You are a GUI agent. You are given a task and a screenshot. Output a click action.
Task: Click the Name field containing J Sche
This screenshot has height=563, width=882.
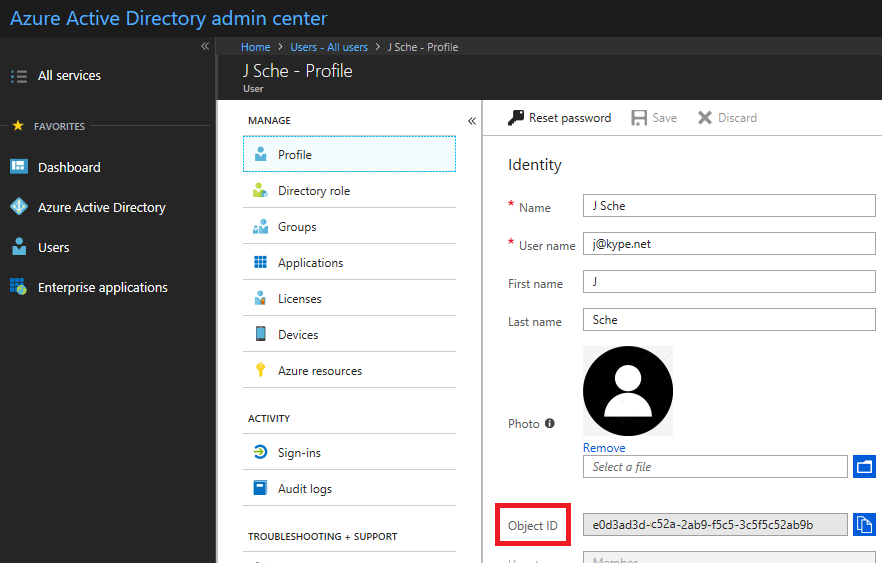click(x=729, y=205)
